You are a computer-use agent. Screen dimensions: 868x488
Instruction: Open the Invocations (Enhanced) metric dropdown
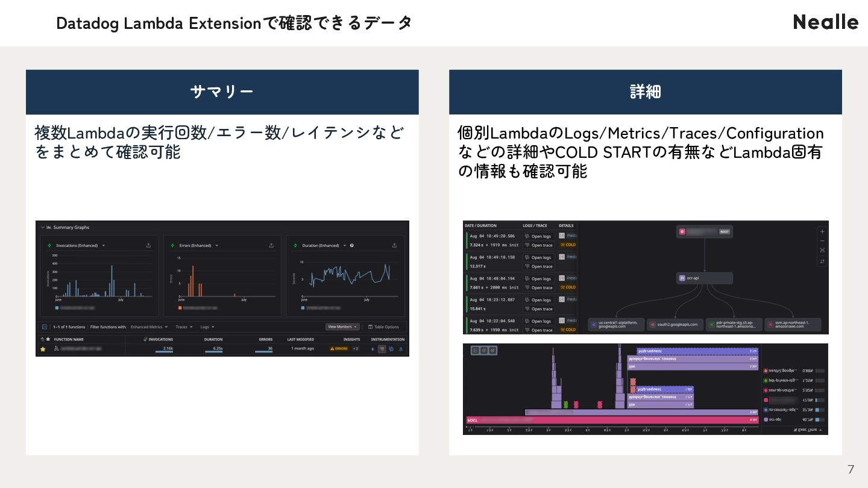click(104, 245)
